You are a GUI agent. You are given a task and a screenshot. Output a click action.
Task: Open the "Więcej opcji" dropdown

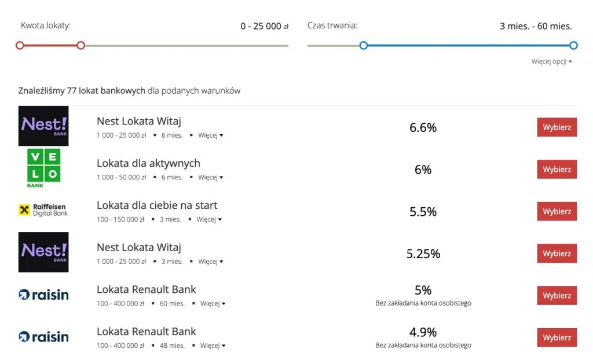click(x=550, y=61)
